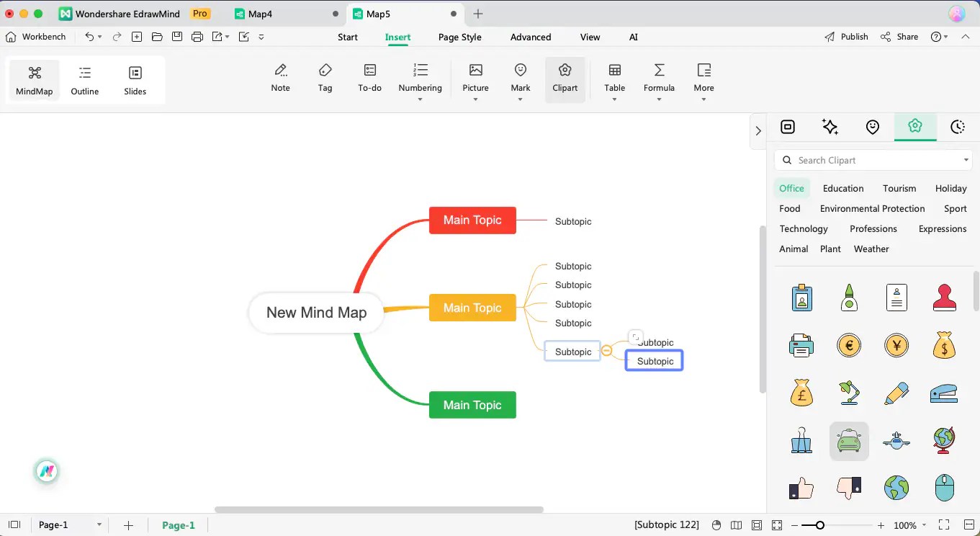Click the Publish button

(847, 37)
